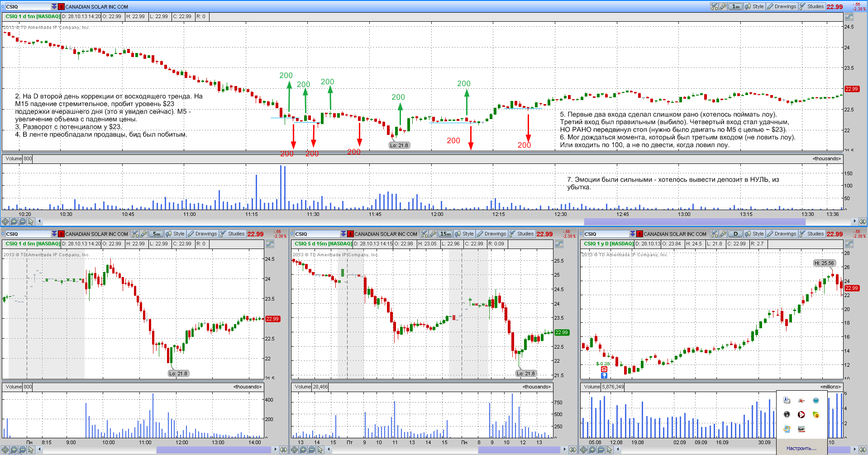Click green icon with yellow '1' badge in tray popup
This screenshot has height=455, width=868.
point(816,414)
